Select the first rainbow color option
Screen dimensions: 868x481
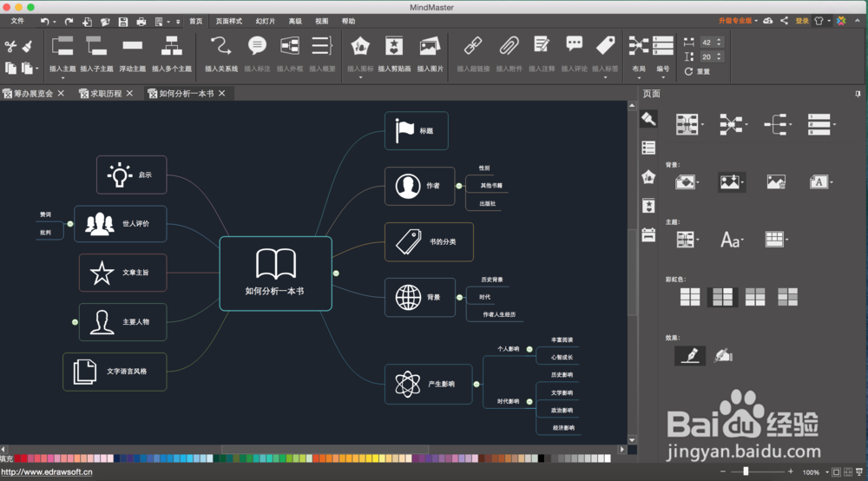coord(690,297)
